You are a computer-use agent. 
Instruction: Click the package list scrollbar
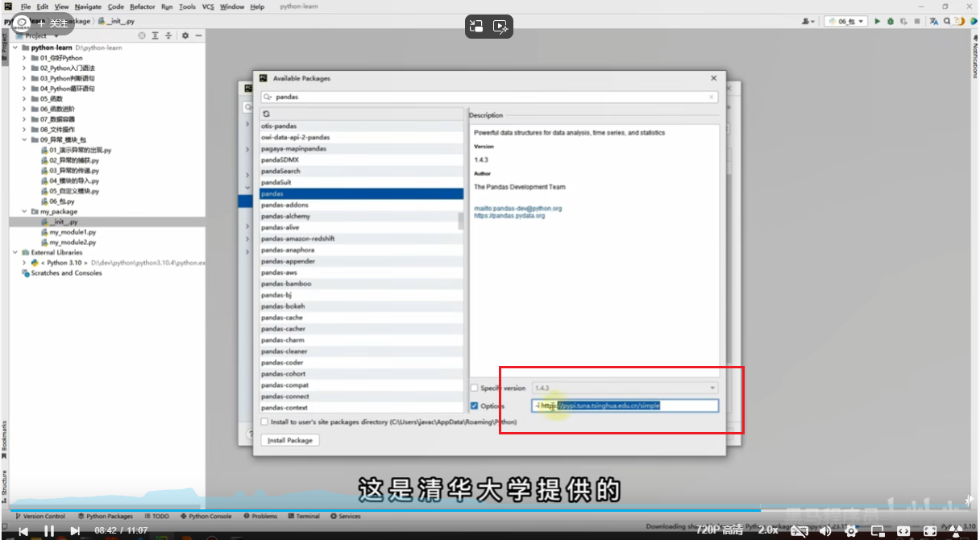(x=461, y=220)
